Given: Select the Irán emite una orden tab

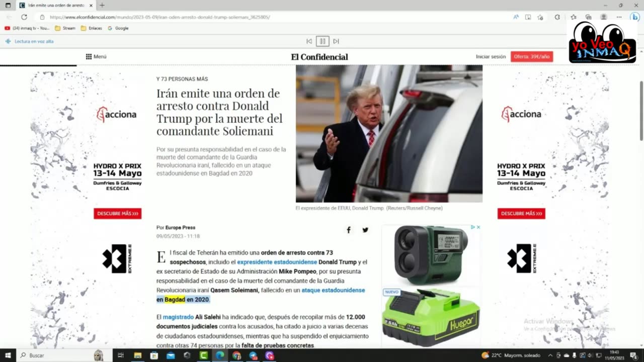Looking at the screenshot, I should (x=56, y=5).
